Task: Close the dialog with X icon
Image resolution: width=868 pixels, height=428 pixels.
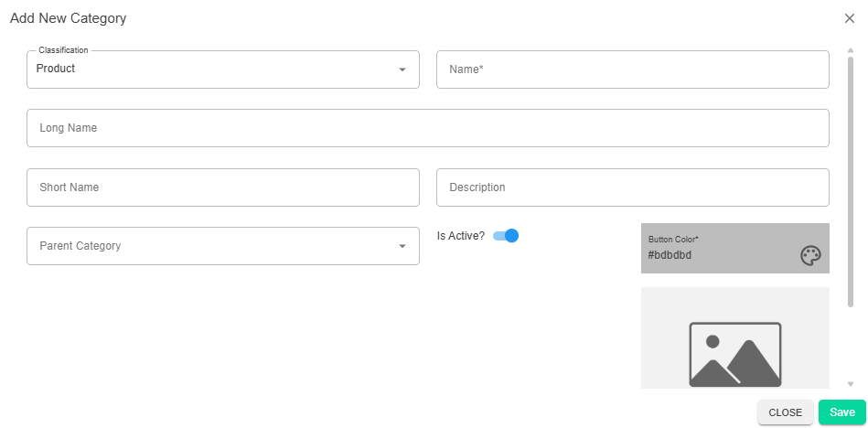Action: 850,18
